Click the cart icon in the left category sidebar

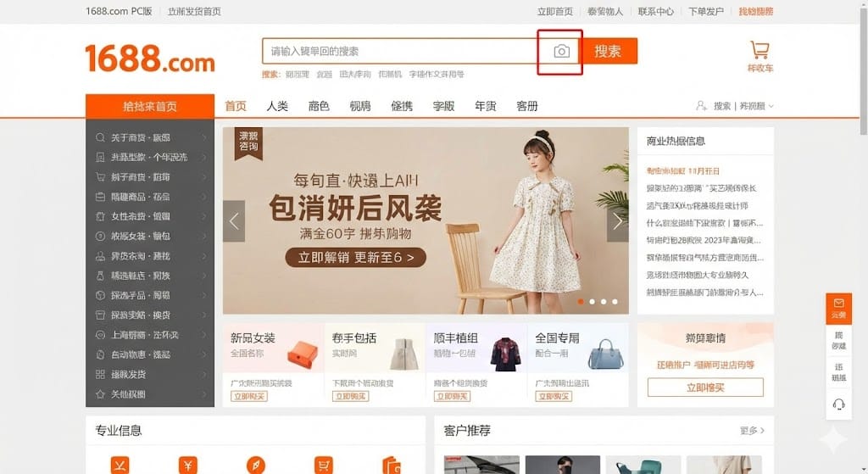[100, 177]
